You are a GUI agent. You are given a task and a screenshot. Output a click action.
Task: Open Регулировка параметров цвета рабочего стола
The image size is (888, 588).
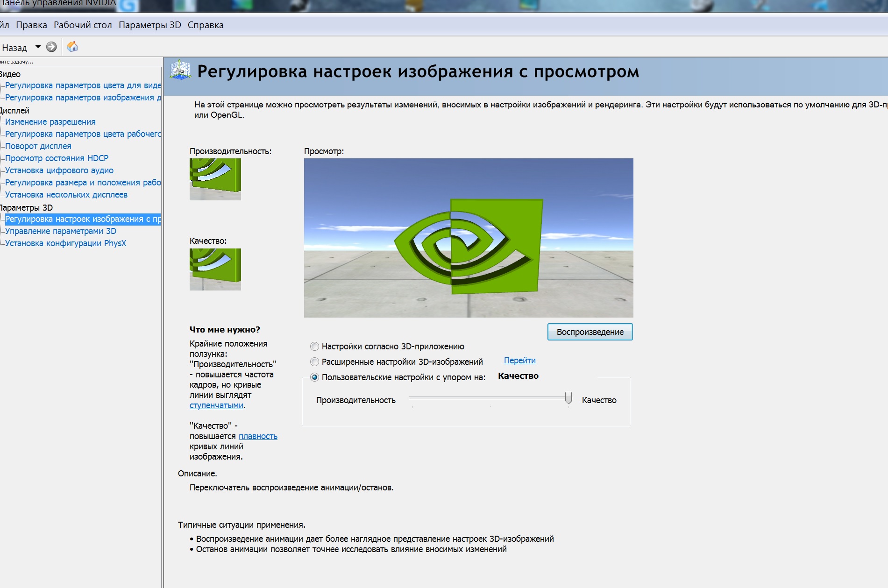tap(83, 134)
